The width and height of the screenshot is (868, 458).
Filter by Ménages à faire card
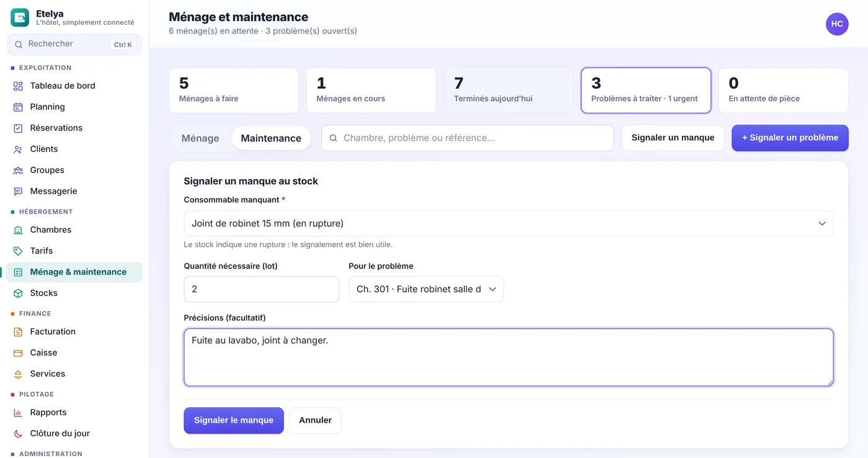(x=234, y=90)
